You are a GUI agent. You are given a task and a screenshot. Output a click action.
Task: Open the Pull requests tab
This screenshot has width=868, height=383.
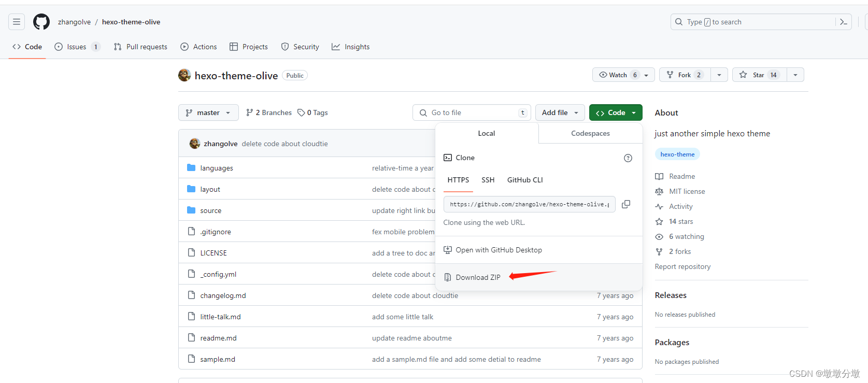[140, 47]
